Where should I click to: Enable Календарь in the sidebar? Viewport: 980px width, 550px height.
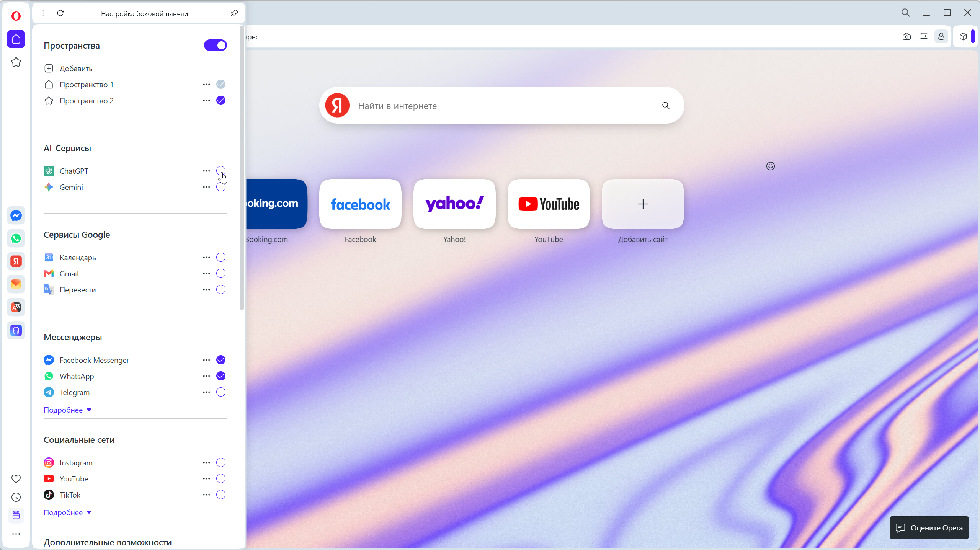[x=221, y=257]
